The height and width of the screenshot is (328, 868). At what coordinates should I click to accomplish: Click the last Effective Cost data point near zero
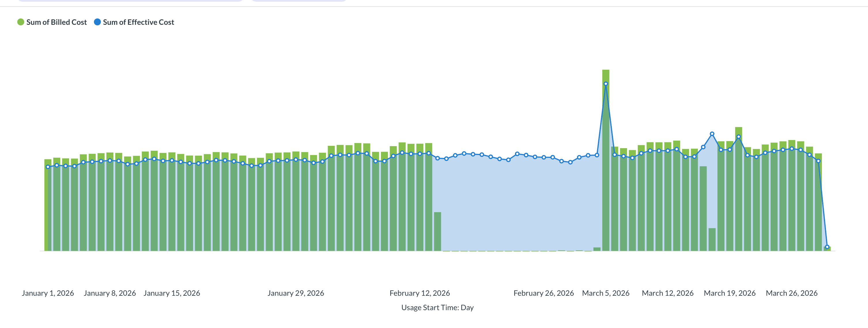click(x=827, y=247)
